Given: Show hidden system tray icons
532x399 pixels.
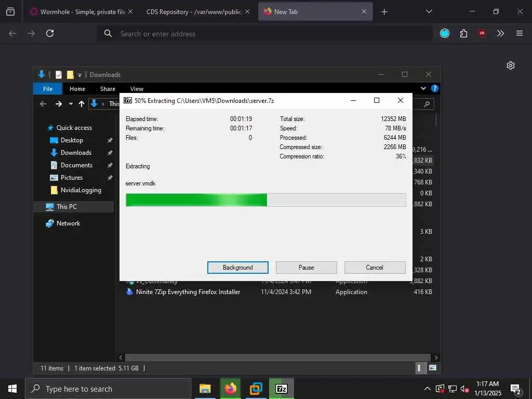Looking at the screenshot, I should 427,389.
